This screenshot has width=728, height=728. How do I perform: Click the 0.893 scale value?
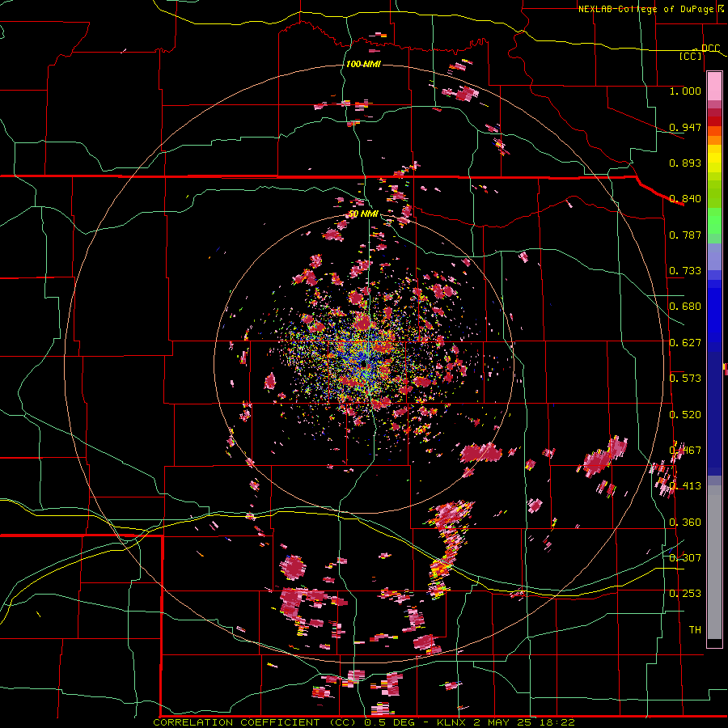685,163
